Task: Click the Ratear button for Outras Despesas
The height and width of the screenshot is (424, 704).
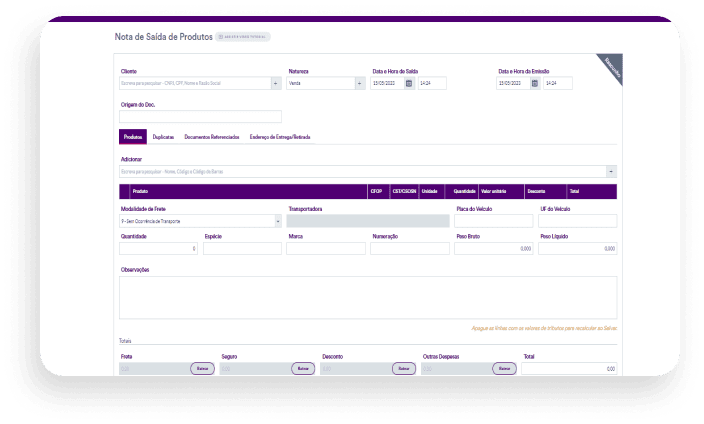Action: click(504, 369)
